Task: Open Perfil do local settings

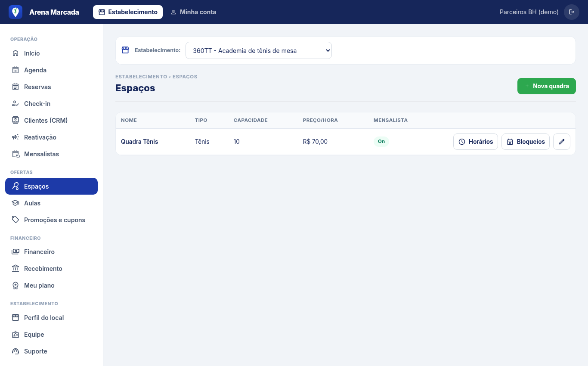Action: tap(51, 318)
